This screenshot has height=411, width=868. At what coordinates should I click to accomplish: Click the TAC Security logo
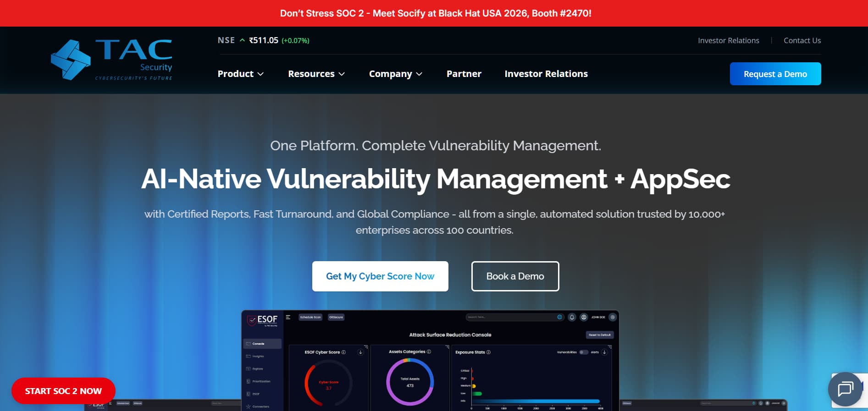pos(111,60)
